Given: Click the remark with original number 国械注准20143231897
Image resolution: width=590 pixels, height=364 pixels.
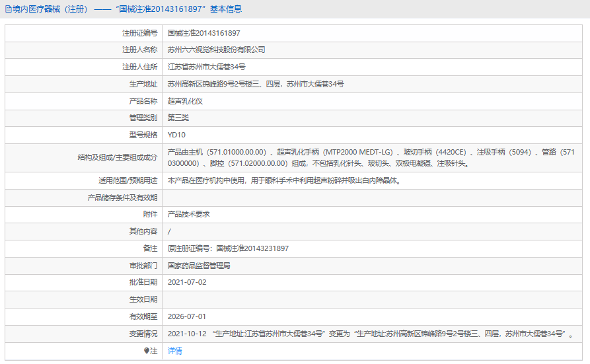Looking at the screenshot, I should pyautogui.click(x=228, y=249).
